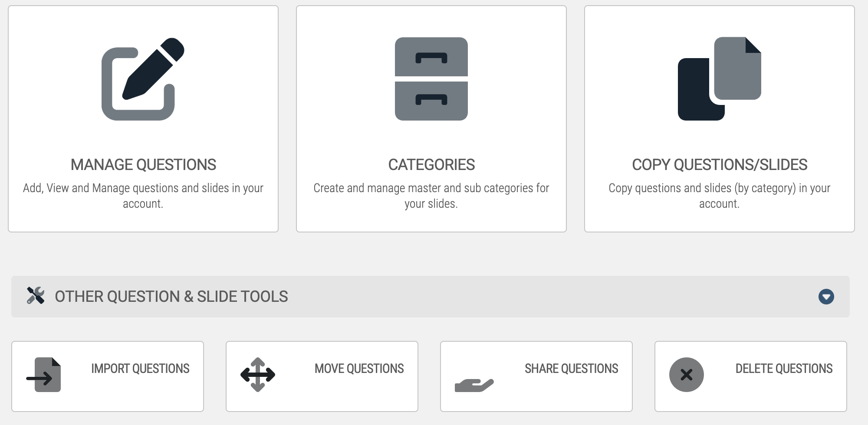Click the wrench and screwdriver tools icon
This screenshot has width=868, height=425.
[36, 296]
